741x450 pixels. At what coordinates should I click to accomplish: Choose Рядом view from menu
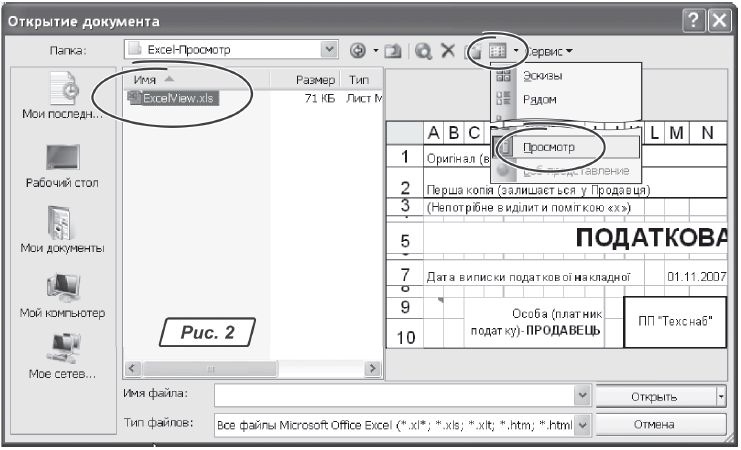(x=540, y=99)
